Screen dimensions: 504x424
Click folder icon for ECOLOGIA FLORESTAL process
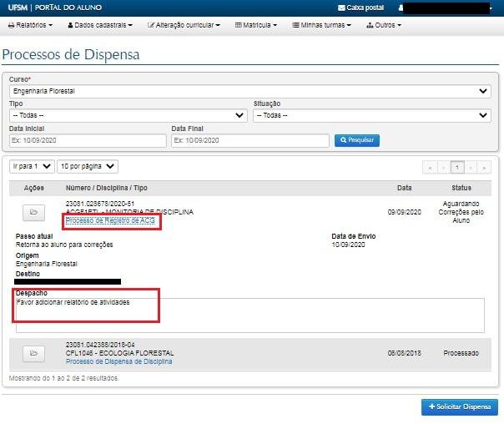[x=33, y=353]
